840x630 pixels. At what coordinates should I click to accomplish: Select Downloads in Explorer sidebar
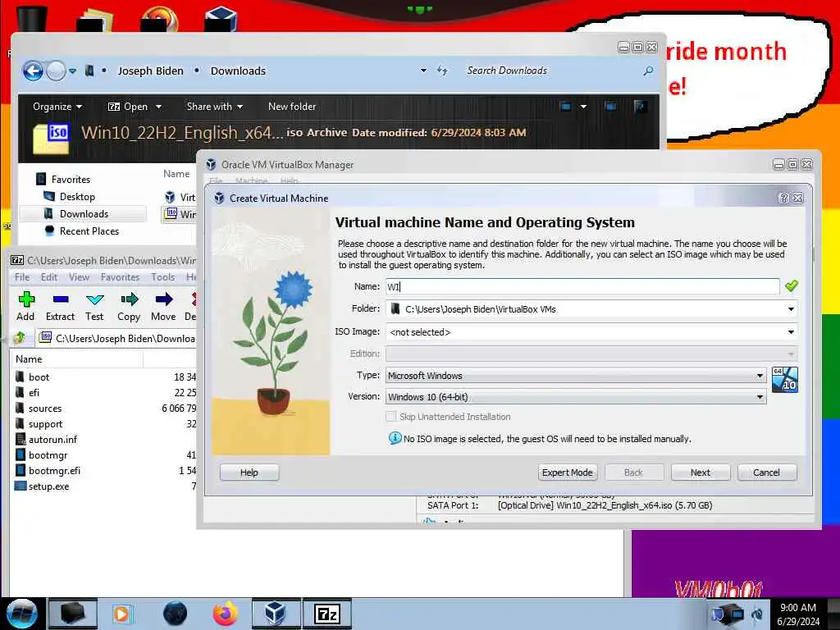tap(83, 214)
